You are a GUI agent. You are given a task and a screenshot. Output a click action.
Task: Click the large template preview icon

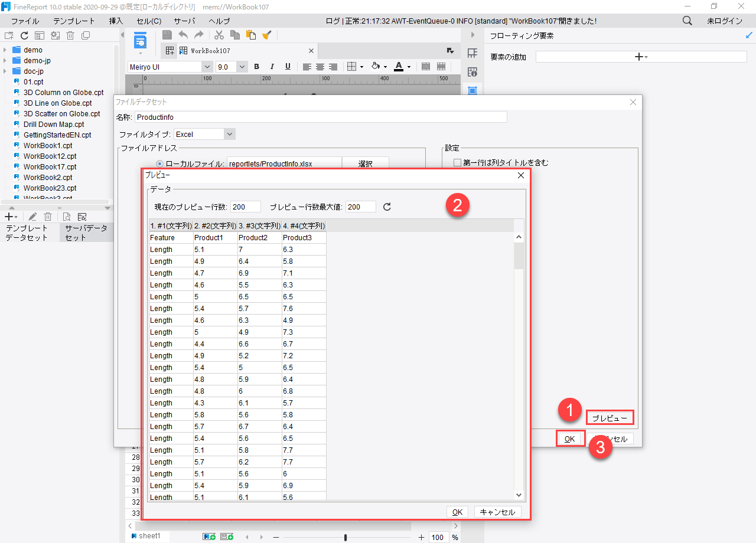point(140,41)
